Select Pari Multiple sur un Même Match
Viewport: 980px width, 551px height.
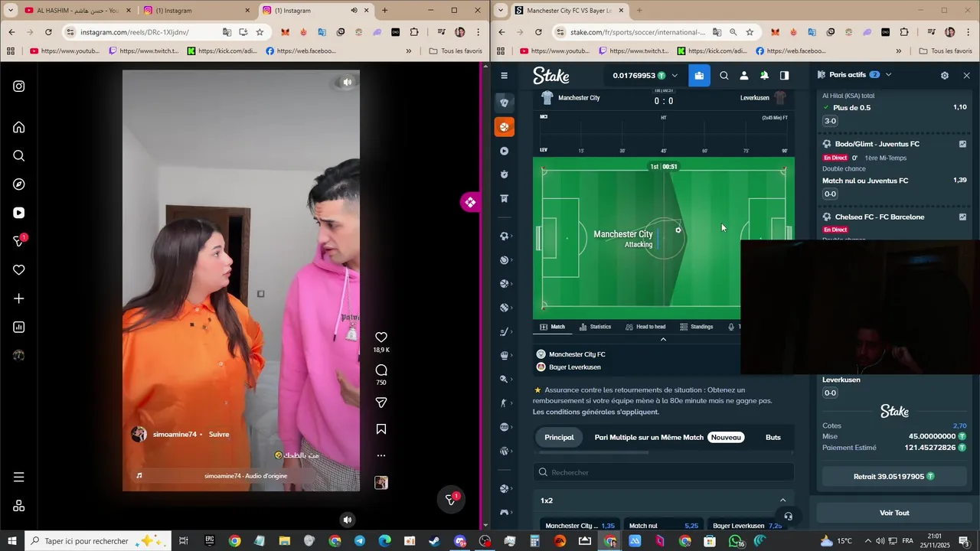tap(648, 438)
